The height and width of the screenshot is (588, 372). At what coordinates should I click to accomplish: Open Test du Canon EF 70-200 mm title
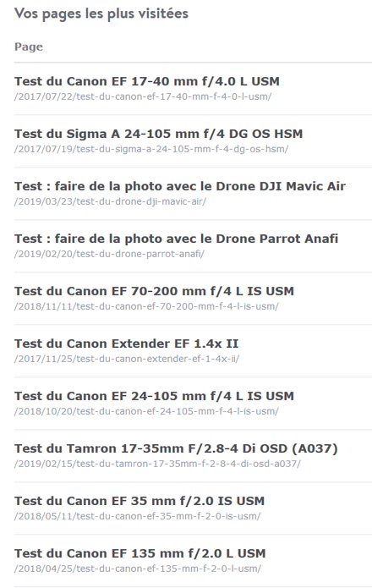pyautogui.click(x=154, y=291)
